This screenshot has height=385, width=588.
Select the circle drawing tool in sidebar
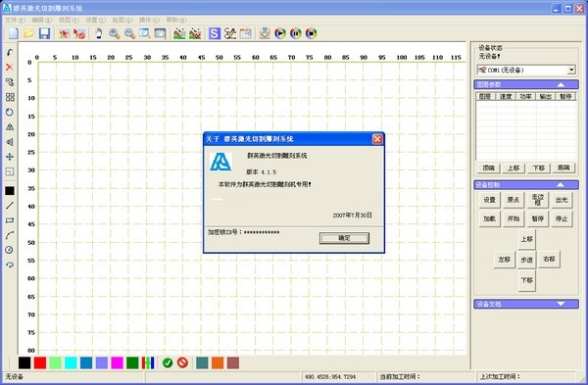pos(10,250)
